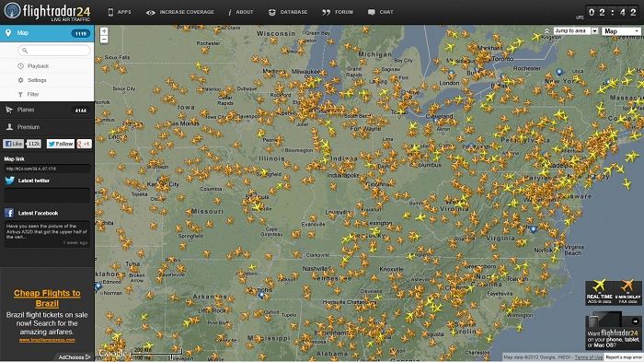The width and height of the screenshot is (644, 362).
Task: Toggle Real Time ADS-B data legend
Action: point(599,293)
